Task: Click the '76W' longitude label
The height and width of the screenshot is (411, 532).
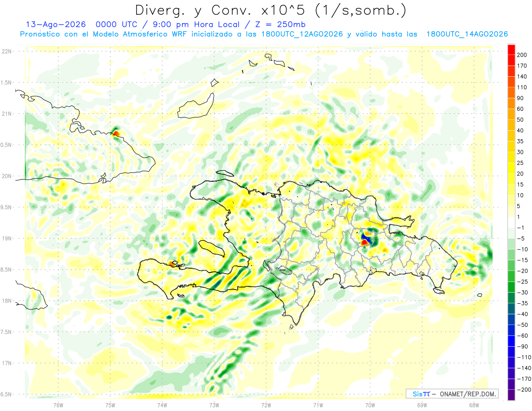Action: (x=58, y=405)
